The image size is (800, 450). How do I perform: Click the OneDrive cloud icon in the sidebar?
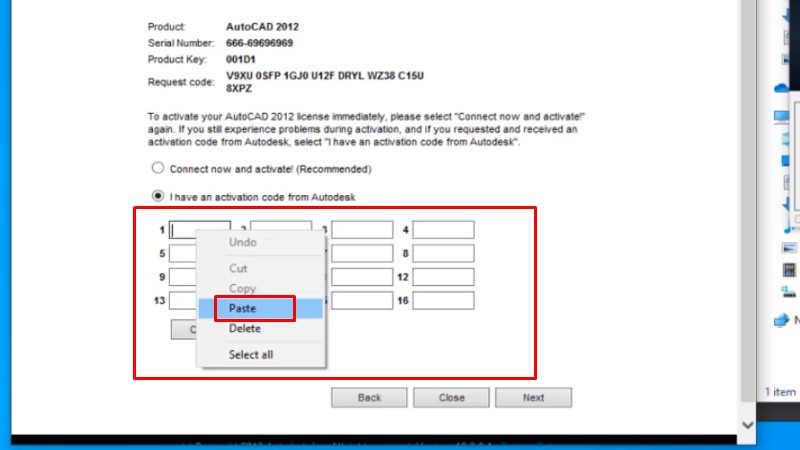pyautogui.click(x=782, y=89)
